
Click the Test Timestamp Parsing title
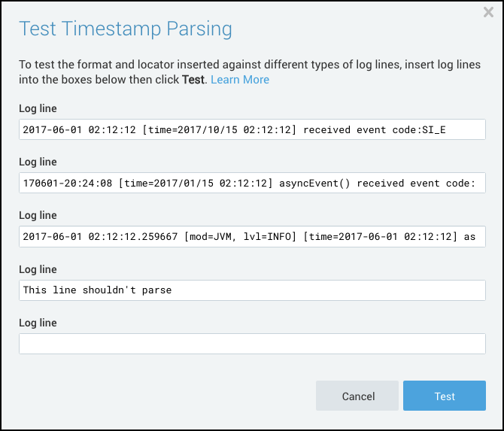125,29
